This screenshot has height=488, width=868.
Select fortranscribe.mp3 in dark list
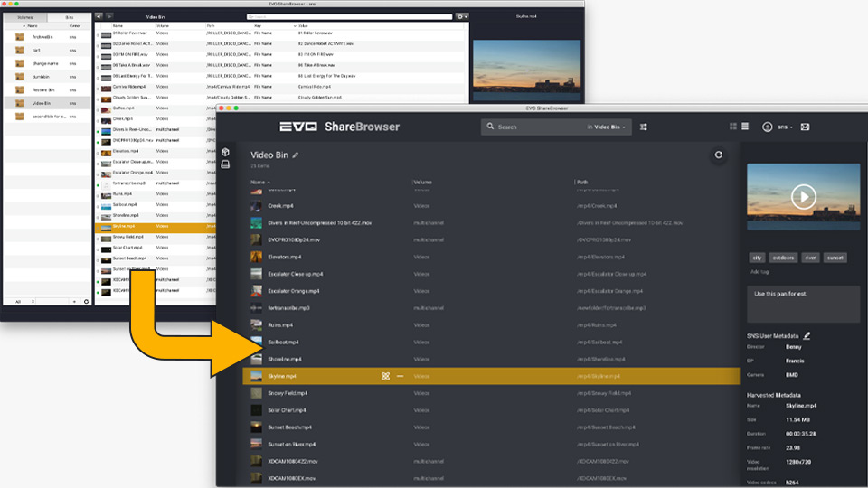pyautogui.click(x=491, y=308)
